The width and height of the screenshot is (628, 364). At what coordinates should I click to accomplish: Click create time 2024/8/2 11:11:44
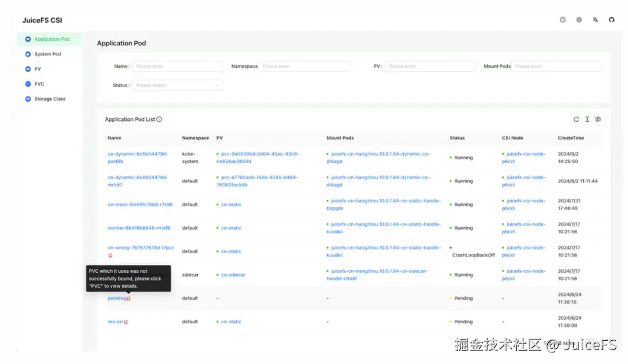click(577, 181)
